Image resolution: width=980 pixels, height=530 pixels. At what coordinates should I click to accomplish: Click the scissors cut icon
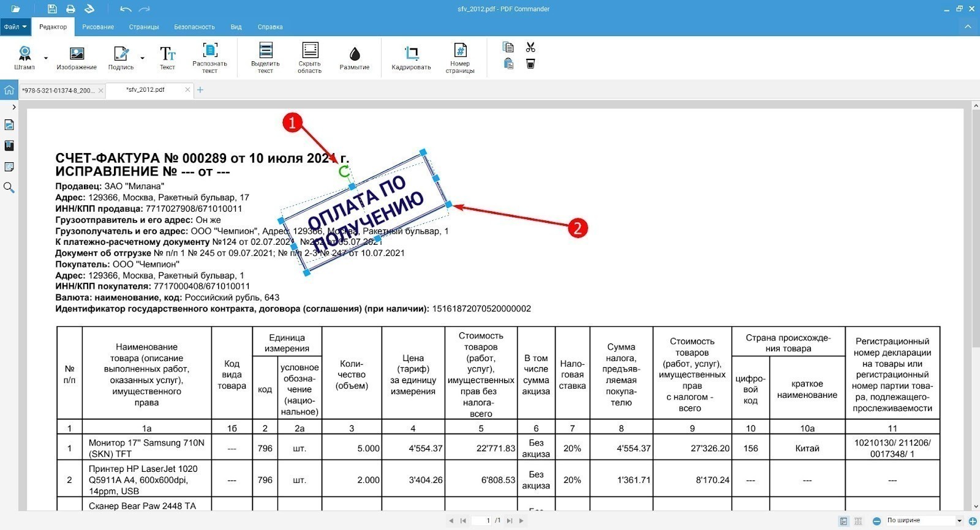(530, 47)
